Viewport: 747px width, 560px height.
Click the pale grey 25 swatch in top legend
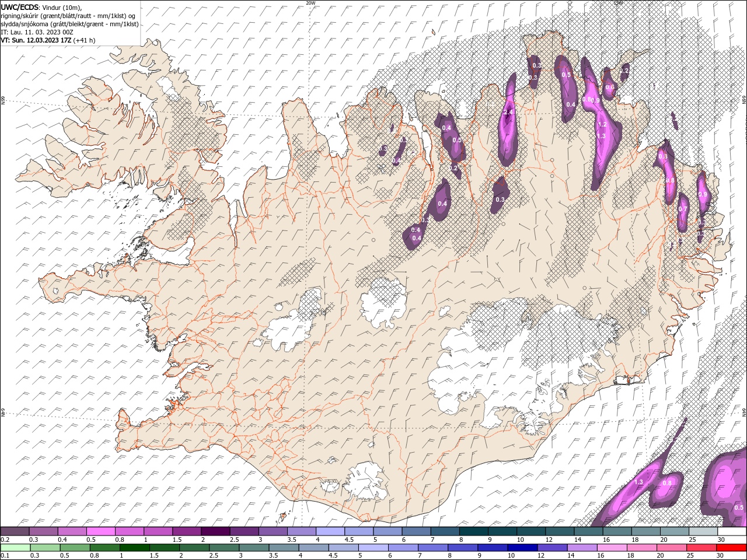pos(703,531)
